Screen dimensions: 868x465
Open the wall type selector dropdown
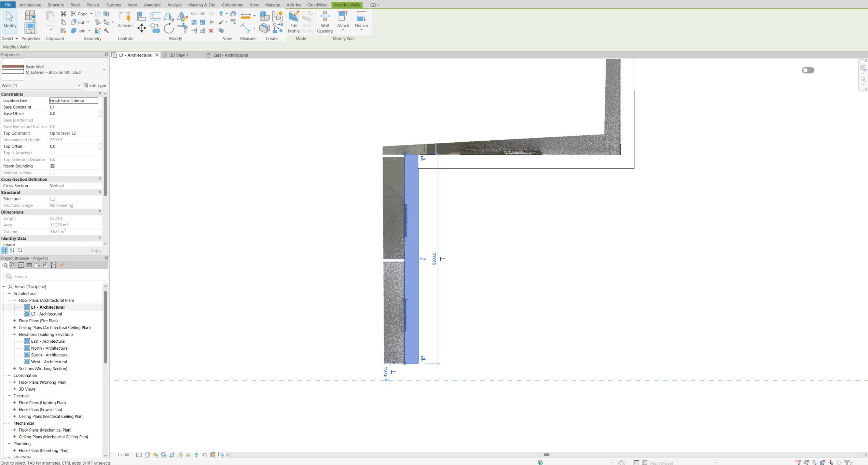pos(104,70)
